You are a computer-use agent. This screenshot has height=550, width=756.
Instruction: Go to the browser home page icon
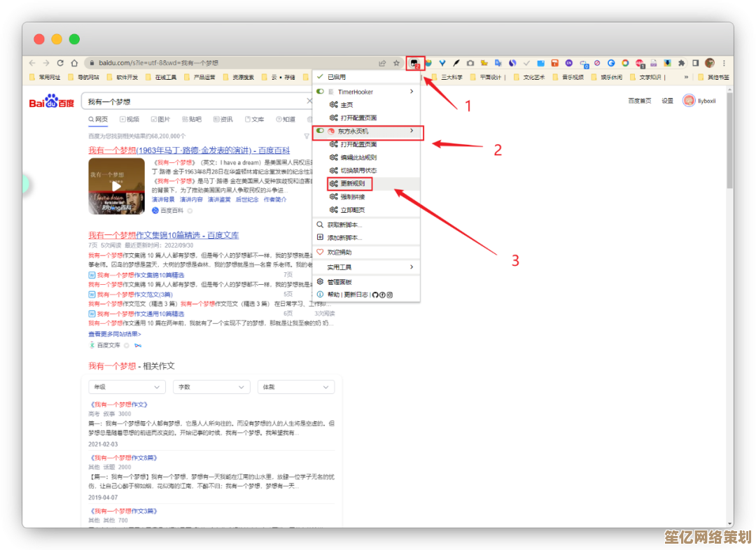(x=74, y=63)
